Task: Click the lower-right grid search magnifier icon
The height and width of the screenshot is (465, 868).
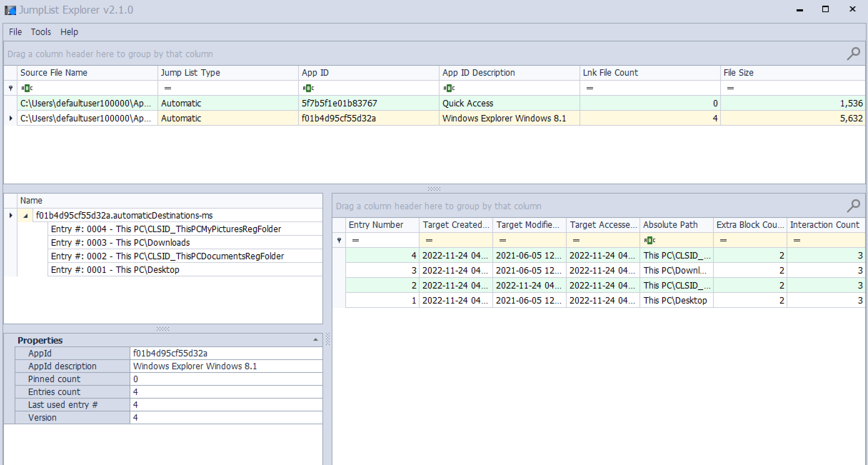Action: [x=853, y=206]
